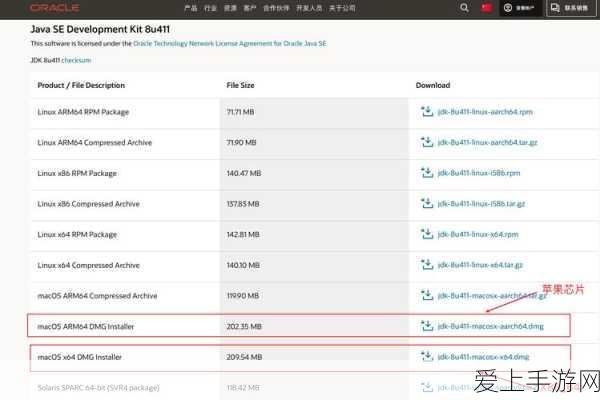Image resolution: width=600 pixels, height=400 pixels.
Task: Click the File Size column header
Action: point(240,85)
